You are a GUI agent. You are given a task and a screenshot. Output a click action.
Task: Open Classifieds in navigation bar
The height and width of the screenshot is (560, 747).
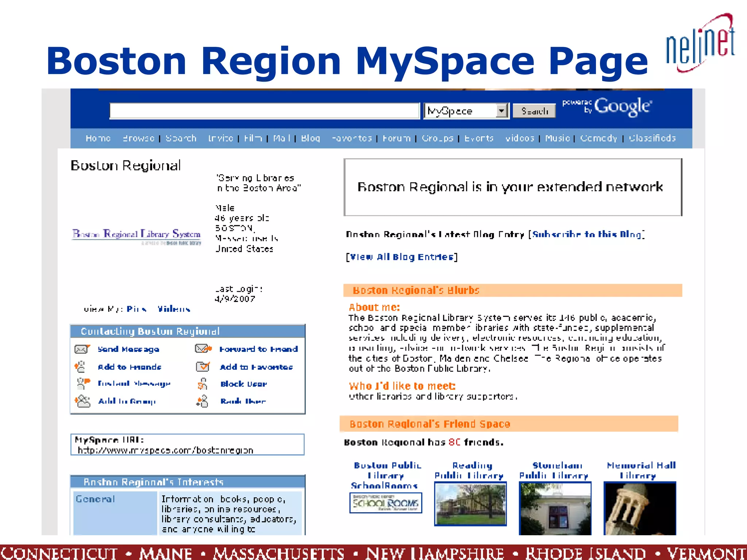pyautogui.click(x=652, y=138)
